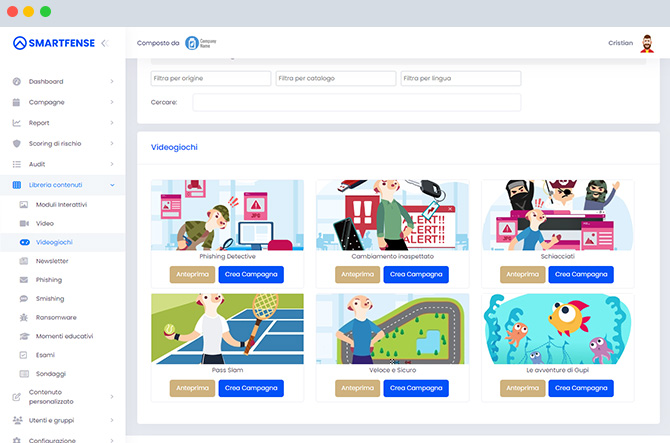Click the Report chart icon
This screenshot has width=670, height=443.
16,123
